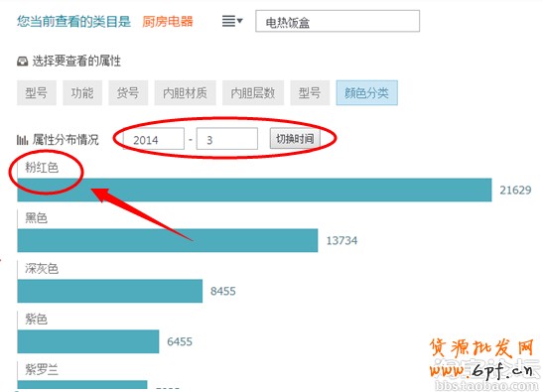Click the 深灰色 bar with 8455
543x392 pixels.
click(110, 291)
